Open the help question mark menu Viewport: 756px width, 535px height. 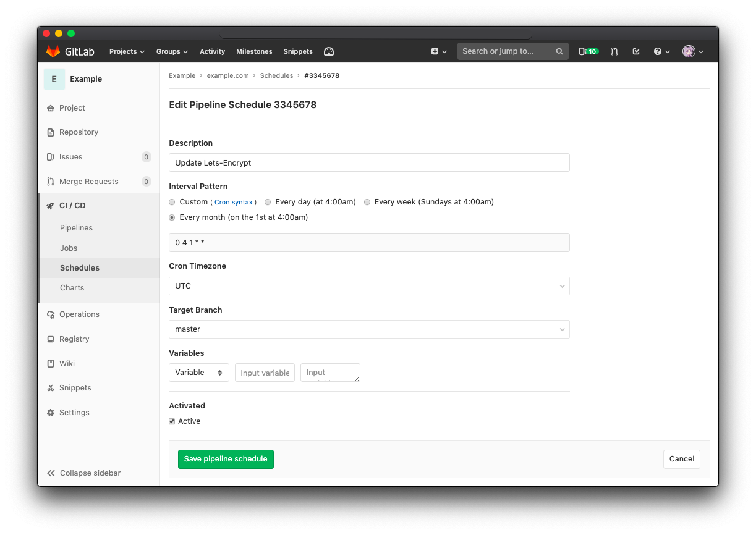point(658,51)
